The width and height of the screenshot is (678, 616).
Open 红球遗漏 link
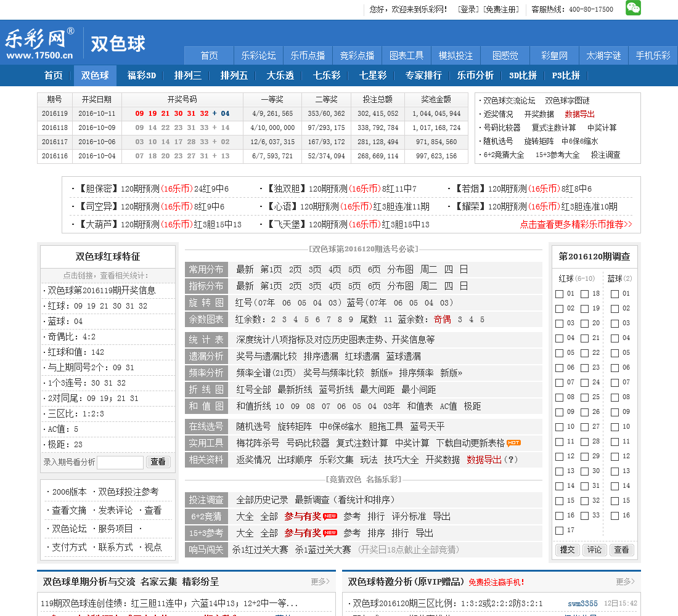click(x=362, y=356)
